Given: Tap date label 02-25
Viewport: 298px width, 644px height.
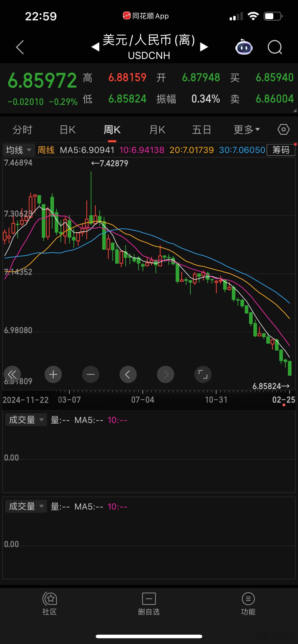Looking at the screenshot, I should [x=284, y=400].
